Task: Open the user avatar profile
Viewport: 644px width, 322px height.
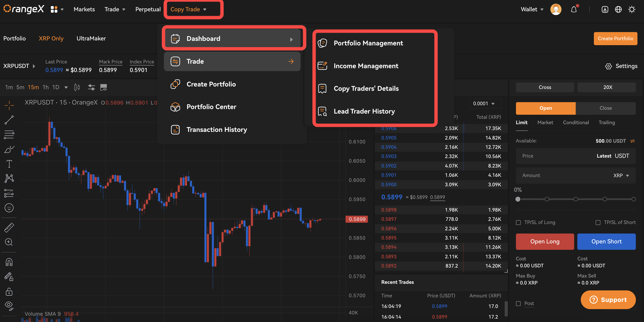Action: [x=556, y=9]
